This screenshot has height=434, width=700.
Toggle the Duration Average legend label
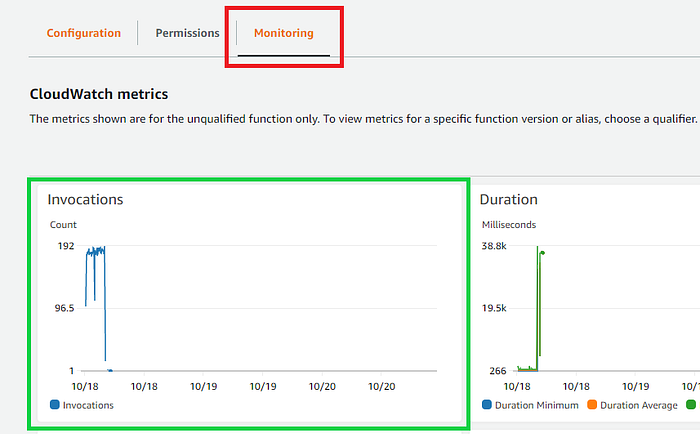tap(639, 405)
